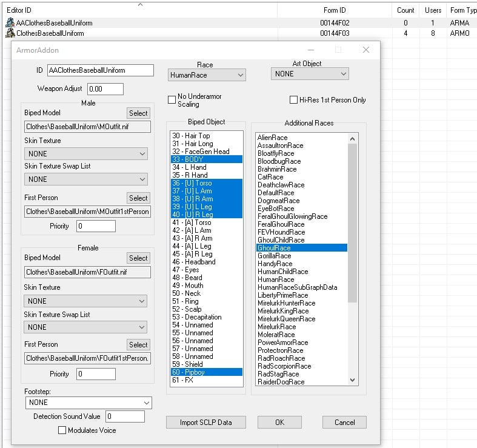Sort by the Users column header

coord(433,10)
